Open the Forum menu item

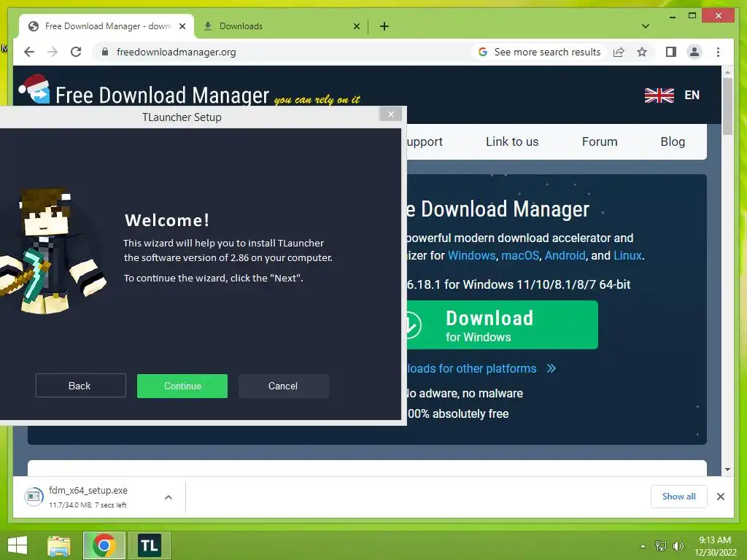600,141
